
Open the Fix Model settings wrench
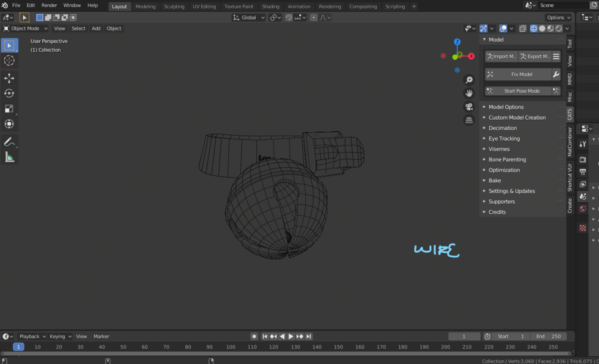pos(556,74)
